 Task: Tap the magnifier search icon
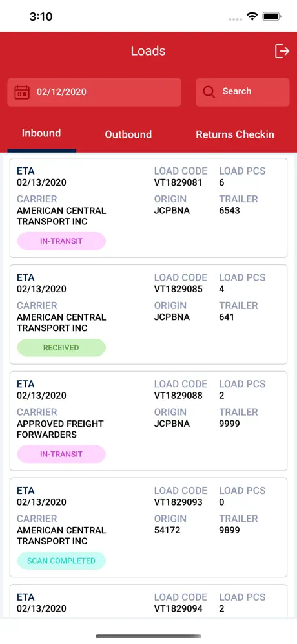point(209,92)
